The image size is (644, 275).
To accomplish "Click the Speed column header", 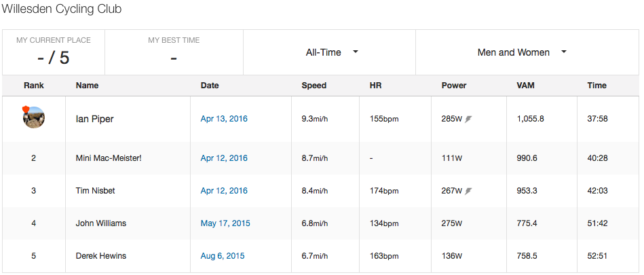I will point(314,86).
